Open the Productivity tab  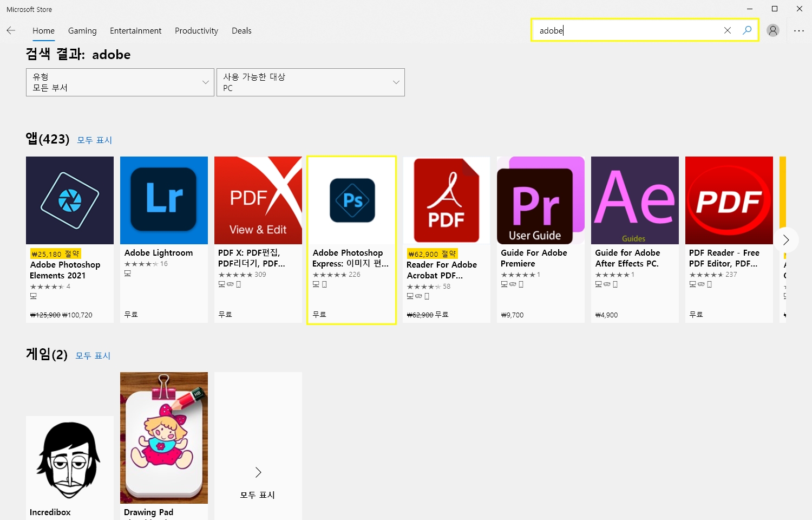click(x=197, y=31)
